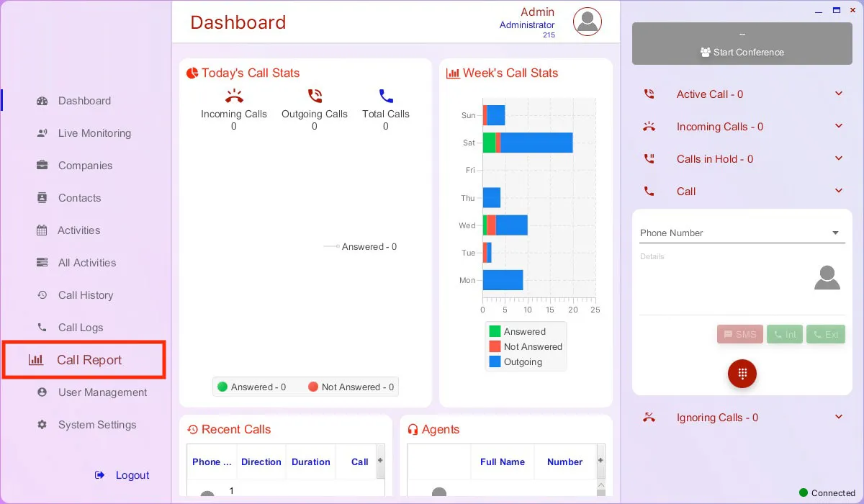Toggle Not Answered - 0 in pie chart legend
Screen dimensions: 864x504
[351, 387]
